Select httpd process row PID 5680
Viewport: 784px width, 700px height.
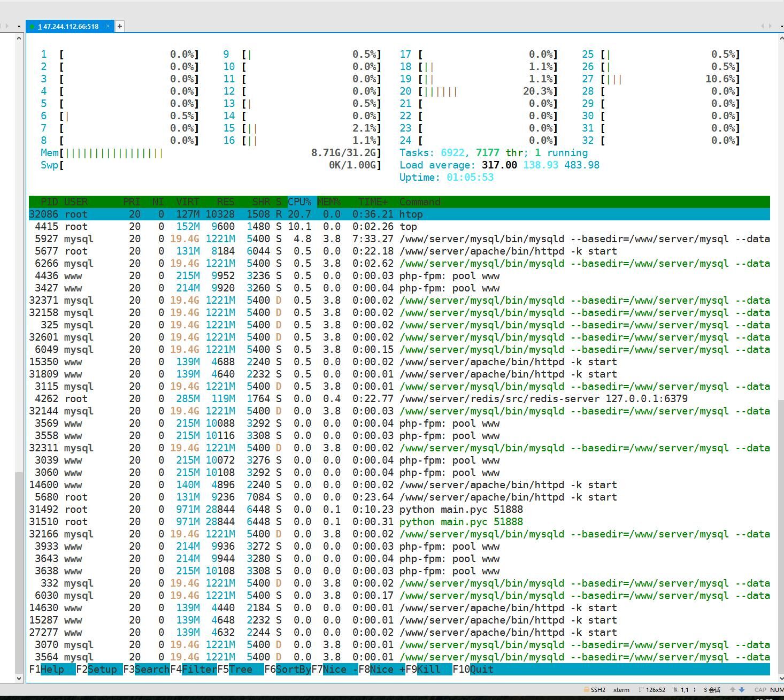click(x=399, y=497)
